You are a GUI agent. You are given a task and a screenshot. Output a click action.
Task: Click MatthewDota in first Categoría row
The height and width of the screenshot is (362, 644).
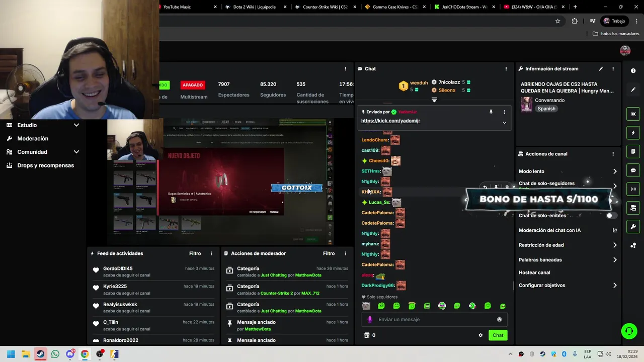coord(308,275)
